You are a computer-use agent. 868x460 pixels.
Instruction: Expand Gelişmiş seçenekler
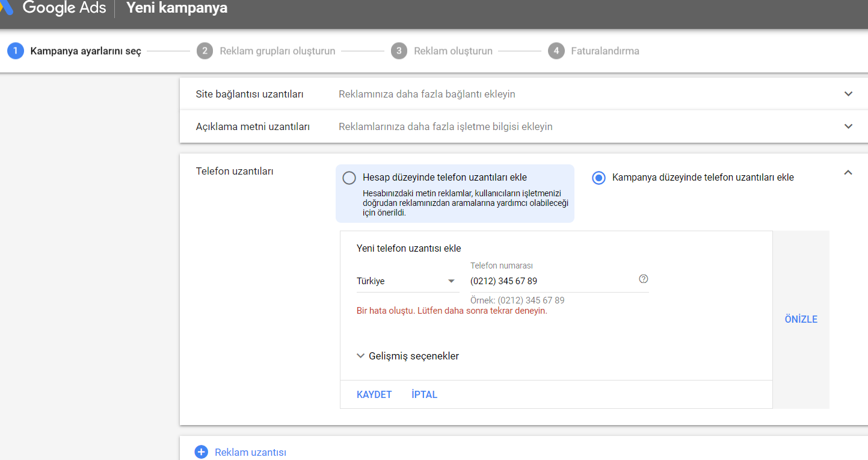(408, 356)
